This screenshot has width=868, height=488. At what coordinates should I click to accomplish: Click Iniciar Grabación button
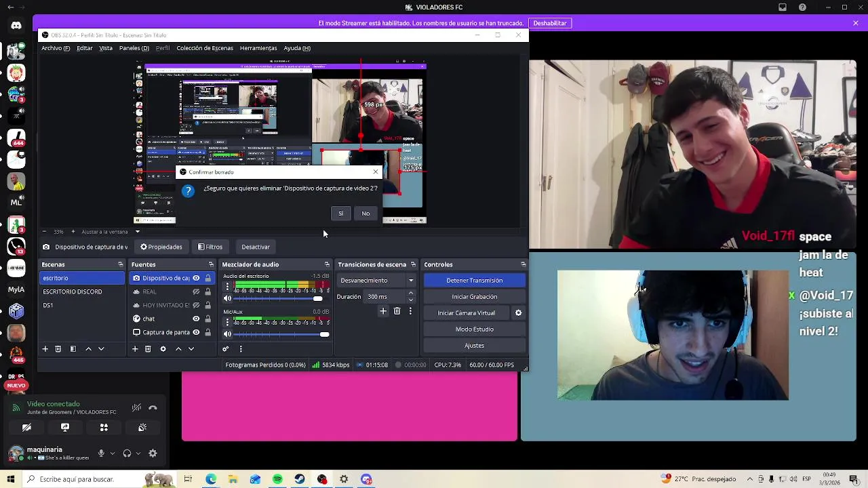475,297
